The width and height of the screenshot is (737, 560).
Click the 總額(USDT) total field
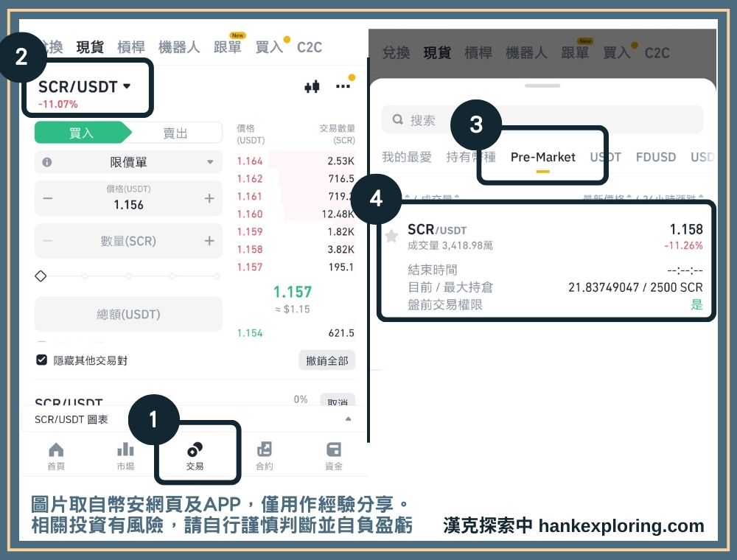pyautogui.click(x=129, y=314)
